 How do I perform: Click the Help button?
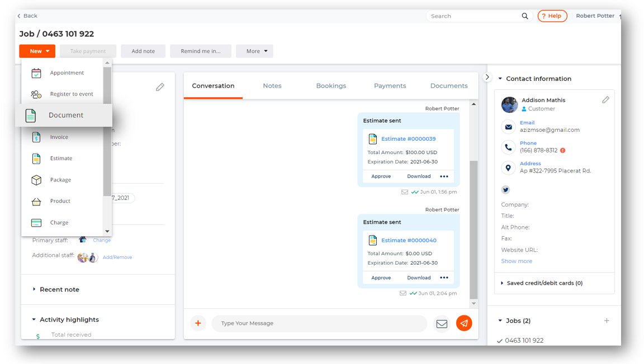click(x=552, y=16)
